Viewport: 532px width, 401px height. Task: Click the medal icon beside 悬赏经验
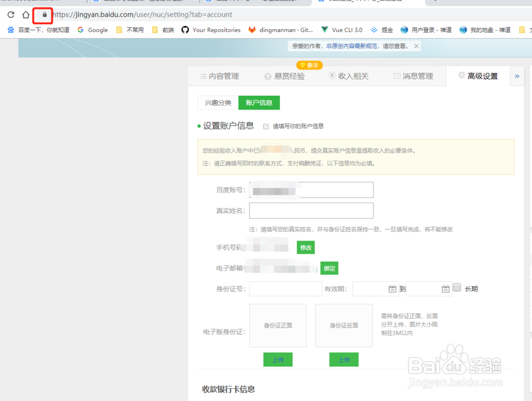coord(268,76)
